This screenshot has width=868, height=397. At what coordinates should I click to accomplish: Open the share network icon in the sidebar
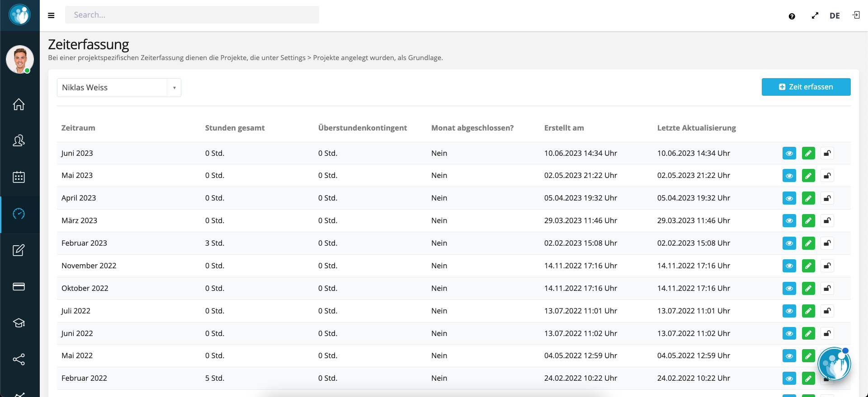[19, 360]
